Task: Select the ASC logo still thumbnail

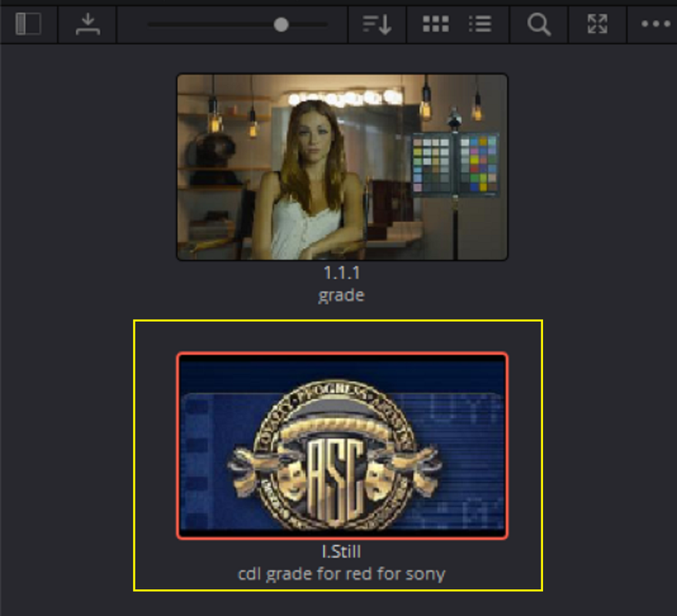Action: (x=342, y=446)
